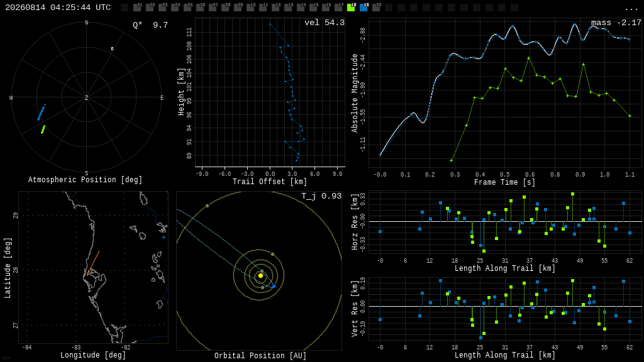Click the T_j 0.93 label
Viewport: 644px width, 362px height.
tap(321, 196)
